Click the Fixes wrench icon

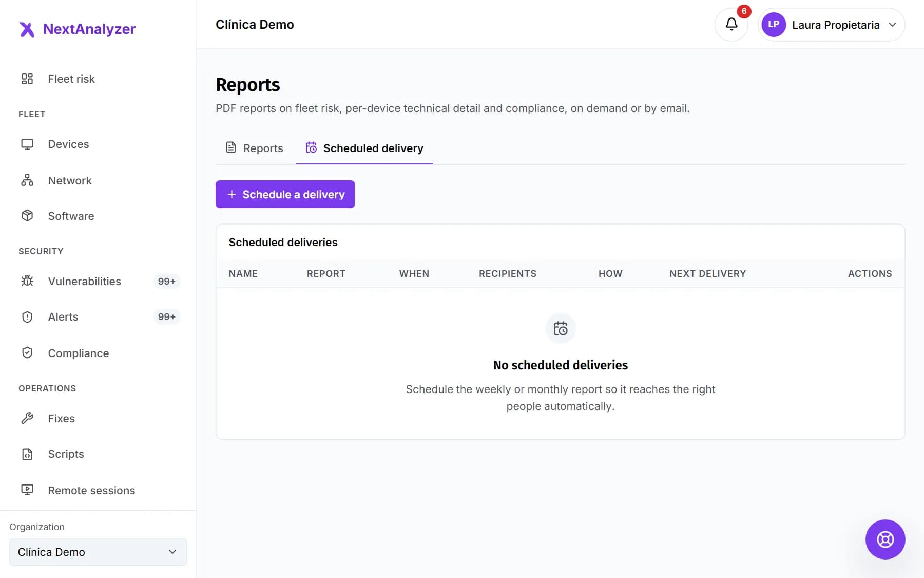[27, 418]
